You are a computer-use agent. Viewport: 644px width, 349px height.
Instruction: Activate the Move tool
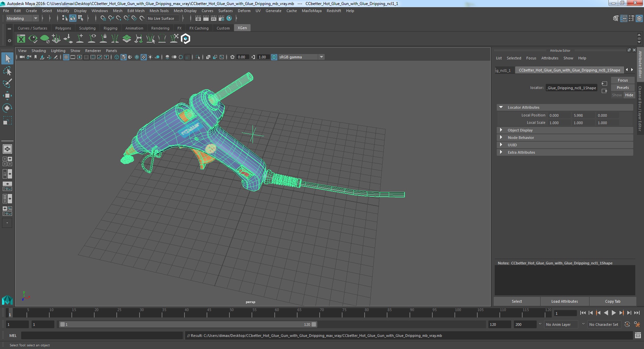coord(7,96)
